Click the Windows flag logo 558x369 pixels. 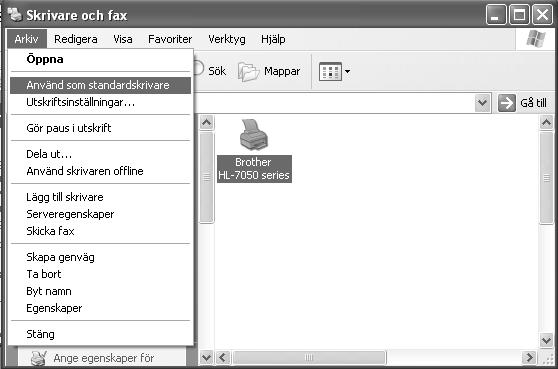[x=536, y=39]
